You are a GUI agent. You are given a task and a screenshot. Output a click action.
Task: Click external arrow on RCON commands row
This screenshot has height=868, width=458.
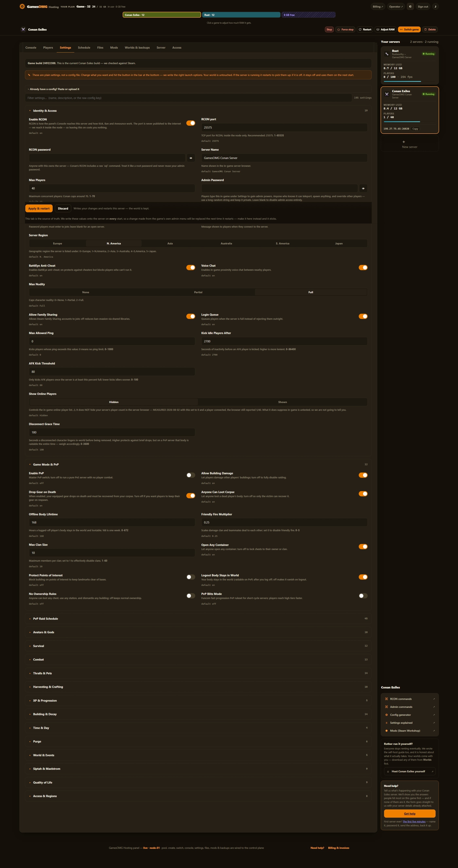pyautogui.click(x=434, y=699)
